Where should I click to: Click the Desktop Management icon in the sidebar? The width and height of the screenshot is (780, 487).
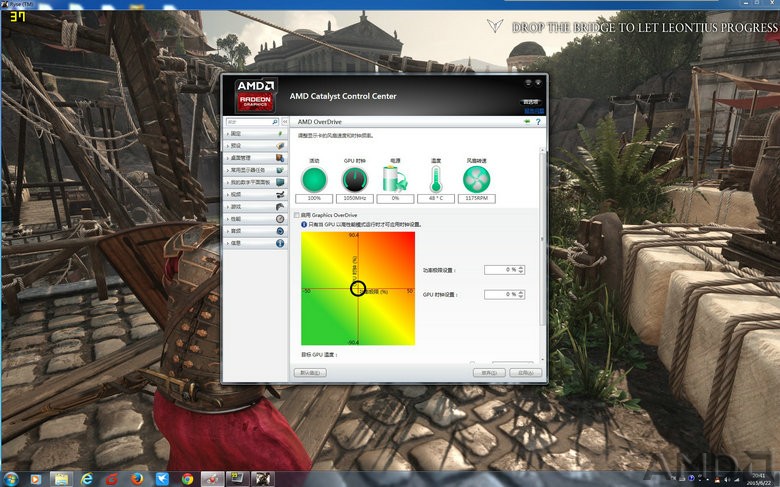[x=280, y=158]
